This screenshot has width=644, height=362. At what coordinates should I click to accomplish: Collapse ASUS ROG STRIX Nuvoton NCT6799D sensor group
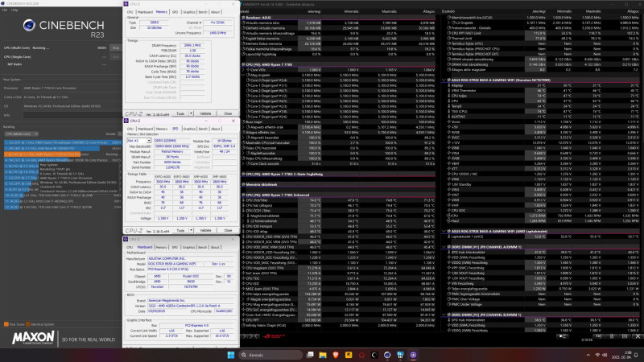[x=444, y=80]
